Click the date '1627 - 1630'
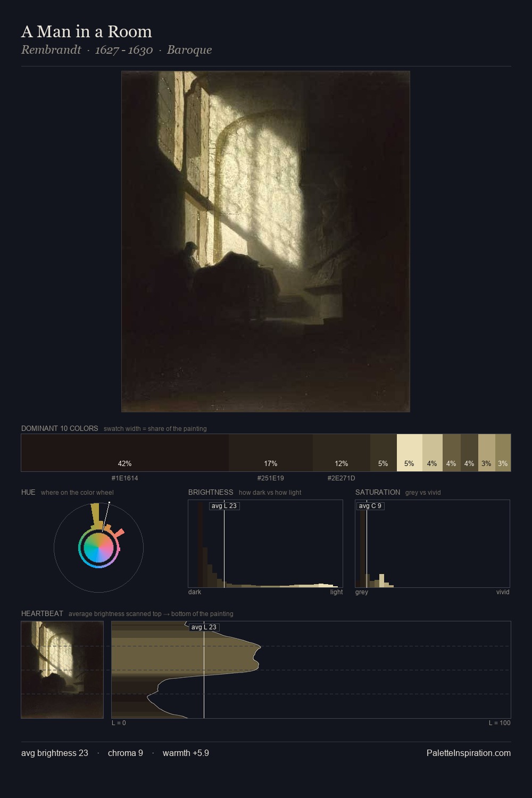 coord(124,50)
